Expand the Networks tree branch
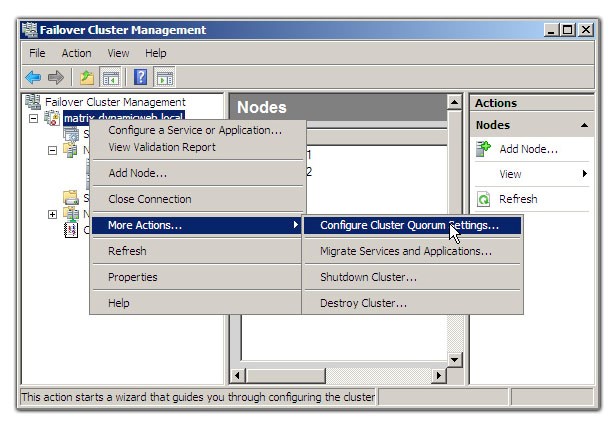 coord(52,214)
